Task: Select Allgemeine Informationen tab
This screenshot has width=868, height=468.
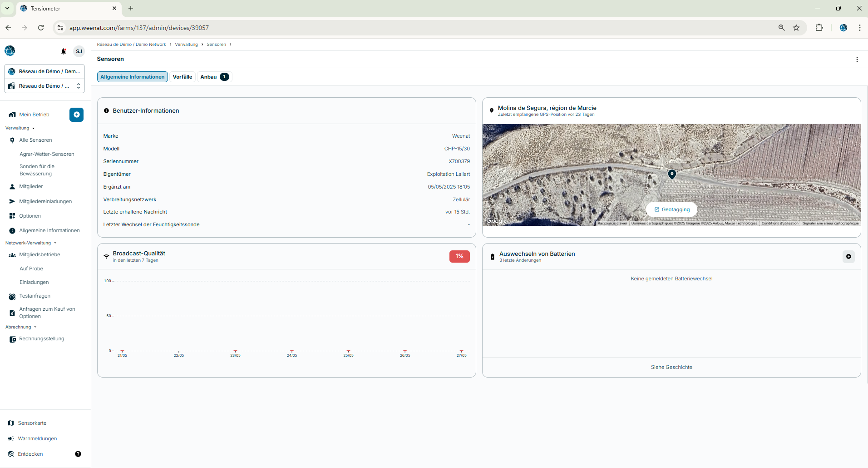Action: pos(133,77)
